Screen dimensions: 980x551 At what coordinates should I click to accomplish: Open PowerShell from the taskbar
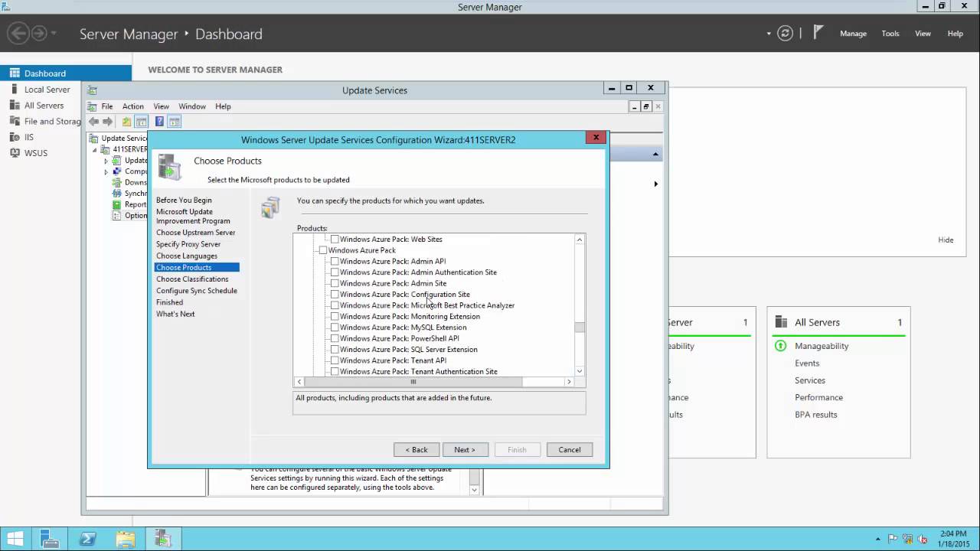tap(88, 539)
